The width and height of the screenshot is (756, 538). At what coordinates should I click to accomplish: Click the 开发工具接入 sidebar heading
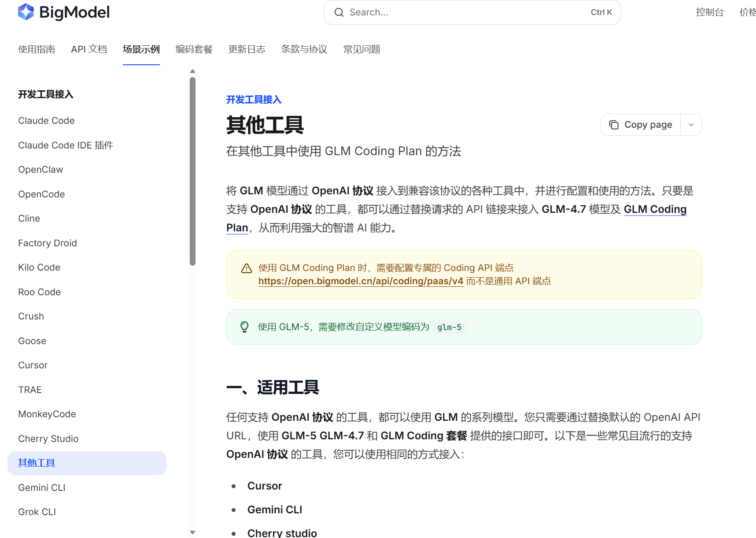point(46,94)
